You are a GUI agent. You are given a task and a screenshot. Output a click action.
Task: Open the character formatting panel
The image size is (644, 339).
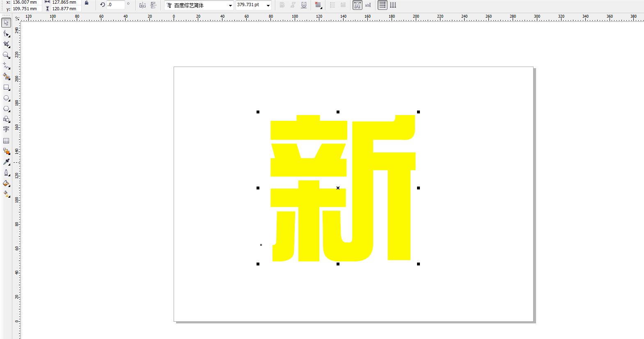coord(358,5)
